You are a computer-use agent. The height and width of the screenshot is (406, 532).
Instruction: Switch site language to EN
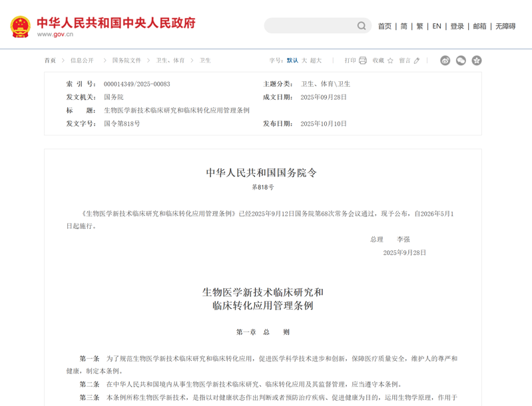(437, 27)
